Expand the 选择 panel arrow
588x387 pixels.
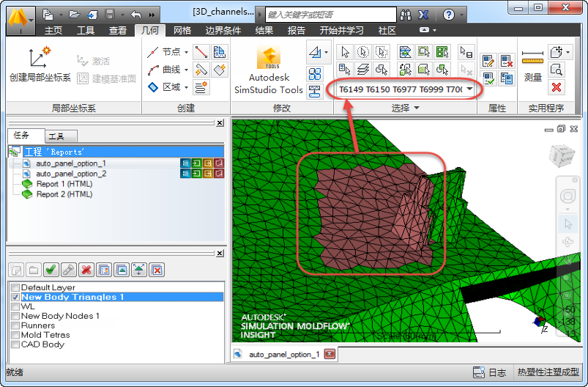[417, 108]
